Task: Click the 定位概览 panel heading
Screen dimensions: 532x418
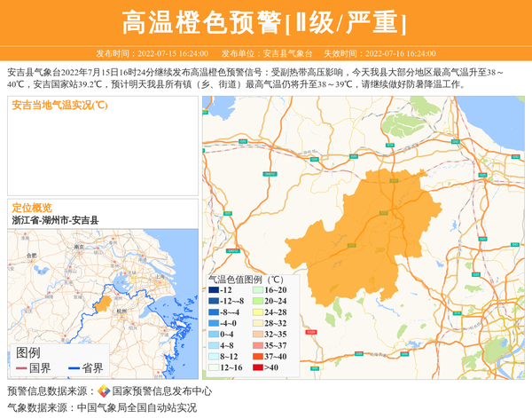Action: point(32,207)
